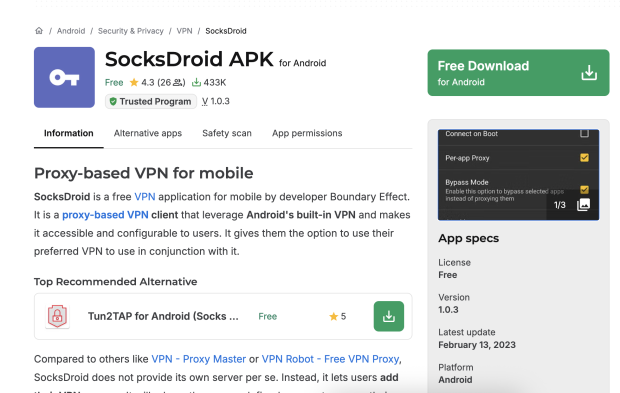This screenshot has width=620, height=393.
Task: Click the downloads count icon beside 433K
Action: click(196, 82)
